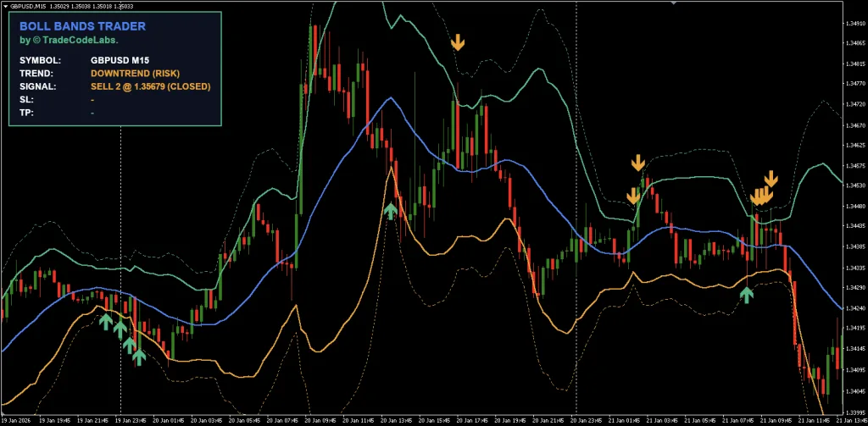Click the 1.34865 price axis label

pyautogui.click(x=856, y=43)
